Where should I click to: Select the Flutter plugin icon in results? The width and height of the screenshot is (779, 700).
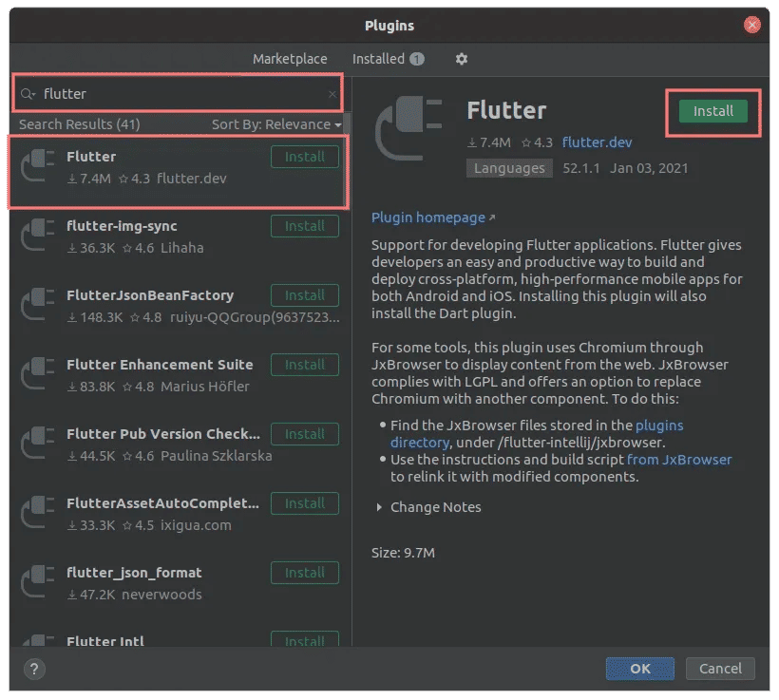coord(38,166)
